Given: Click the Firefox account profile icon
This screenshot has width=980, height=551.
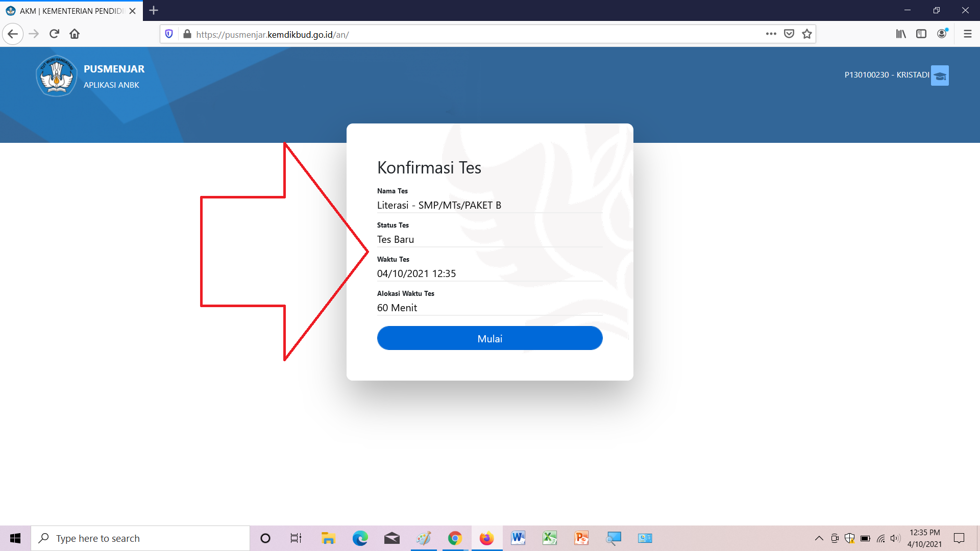Looking at the screenshot, I should (x=942, y=34).
